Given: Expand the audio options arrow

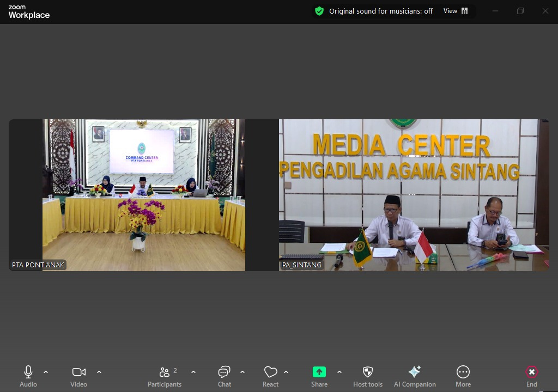Looking at the screenshot, I should pyautogui.click(x=46, y=372).
